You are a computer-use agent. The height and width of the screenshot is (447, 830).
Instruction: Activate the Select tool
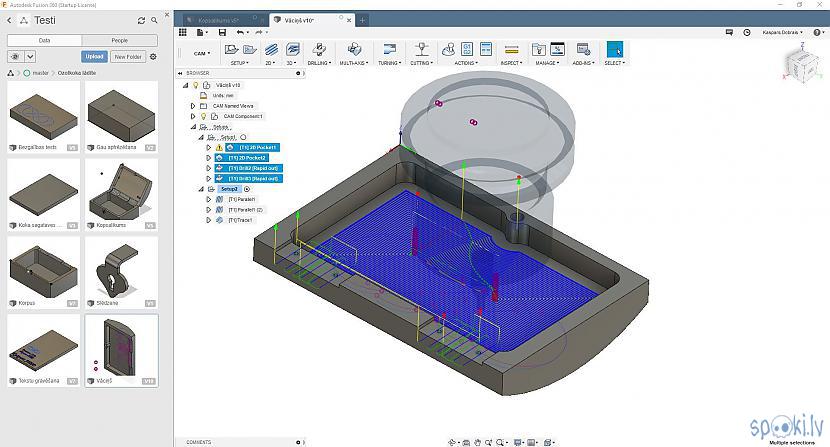pyautogui.click(x=615, y=50)
